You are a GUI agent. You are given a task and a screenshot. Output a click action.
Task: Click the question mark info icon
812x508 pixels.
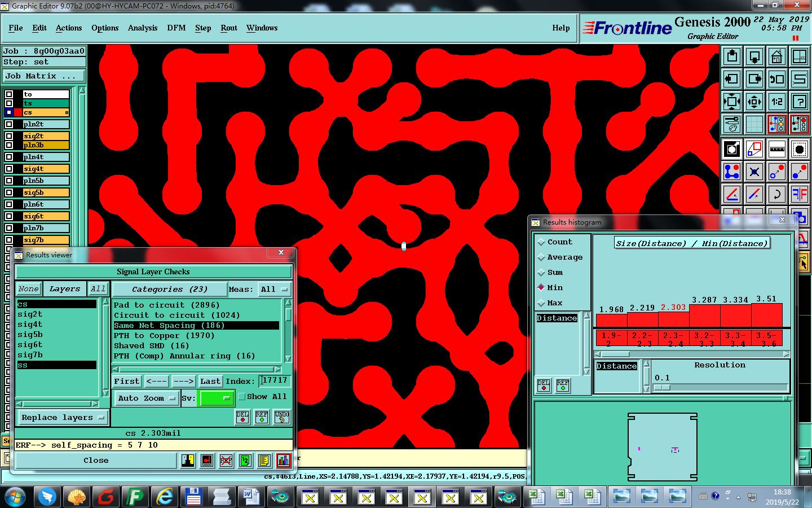coord(800,102)
